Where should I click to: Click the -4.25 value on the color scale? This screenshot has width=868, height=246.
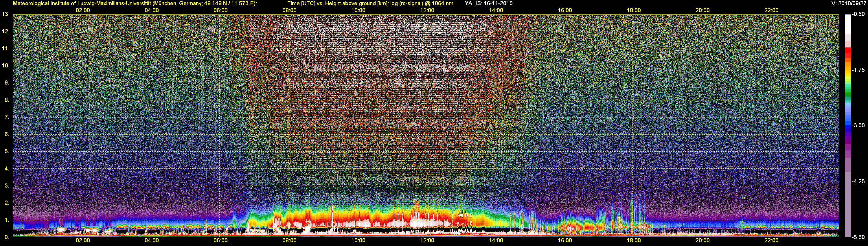tap(858, 182)
